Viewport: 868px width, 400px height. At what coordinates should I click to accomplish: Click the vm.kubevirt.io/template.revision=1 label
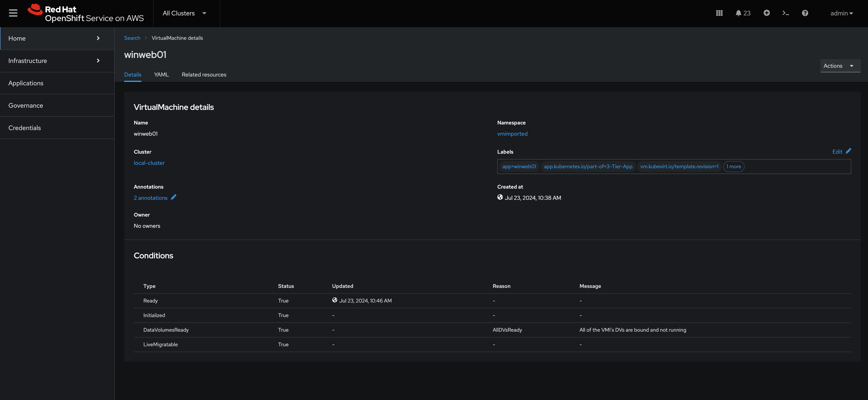tap(679, 166)
